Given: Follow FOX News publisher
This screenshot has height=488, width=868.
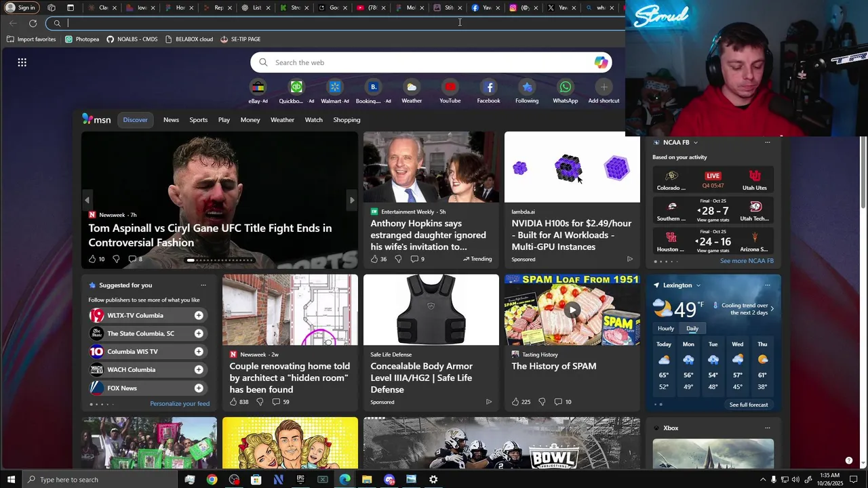Looking at the screenshot, I should click(199, 388).
